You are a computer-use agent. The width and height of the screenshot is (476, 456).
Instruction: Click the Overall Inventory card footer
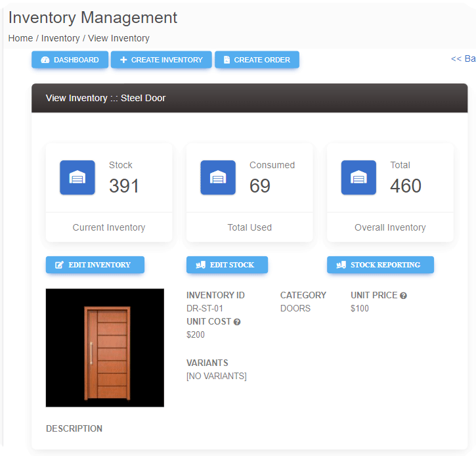(390, 227)
